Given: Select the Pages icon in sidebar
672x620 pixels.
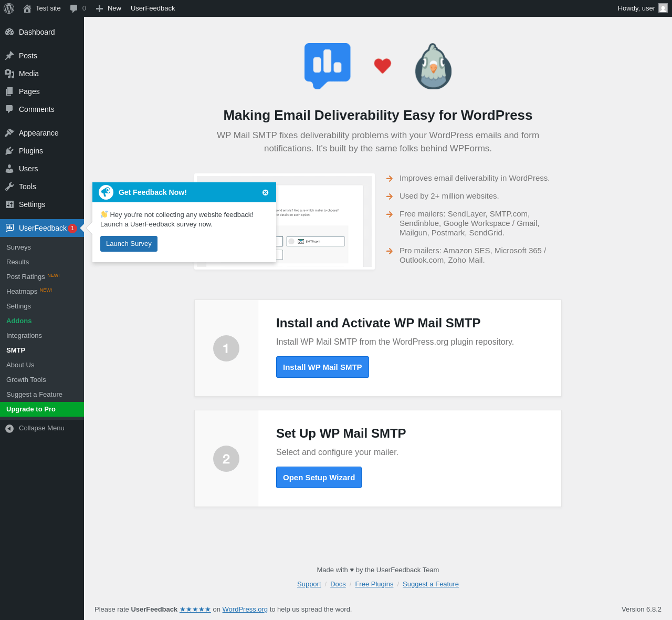Looking at the screenshot, I should [9, 91].
